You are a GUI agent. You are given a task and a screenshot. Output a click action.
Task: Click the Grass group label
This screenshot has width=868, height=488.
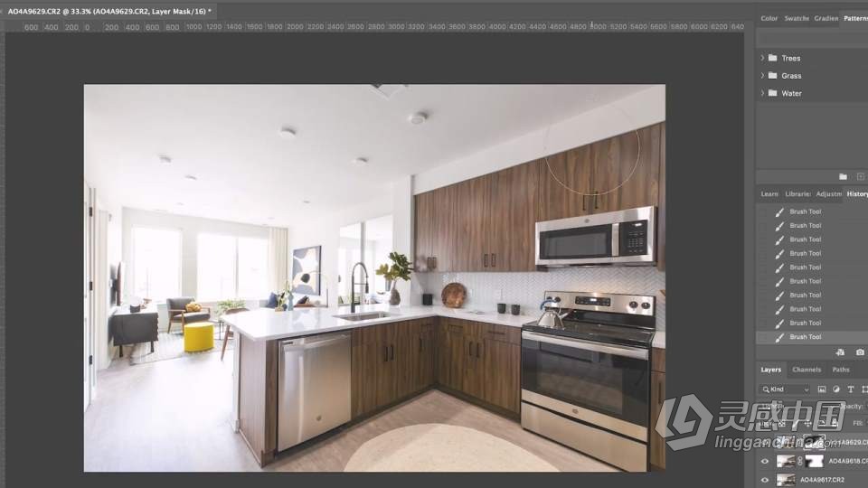791,76
